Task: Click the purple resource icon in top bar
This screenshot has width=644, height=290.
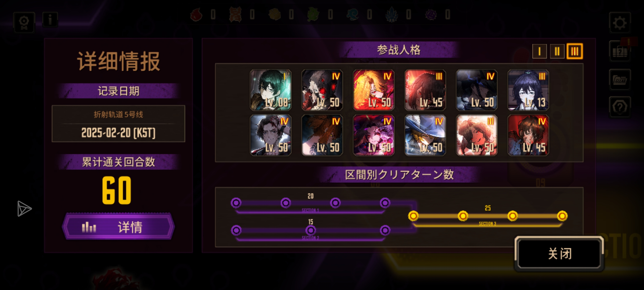Action: 431,14
